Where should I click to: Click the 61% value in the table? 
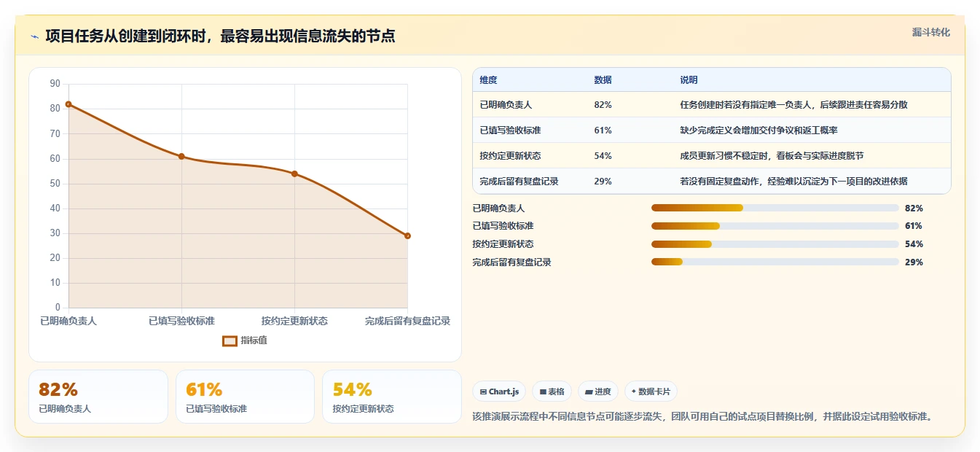click(603, 130)
